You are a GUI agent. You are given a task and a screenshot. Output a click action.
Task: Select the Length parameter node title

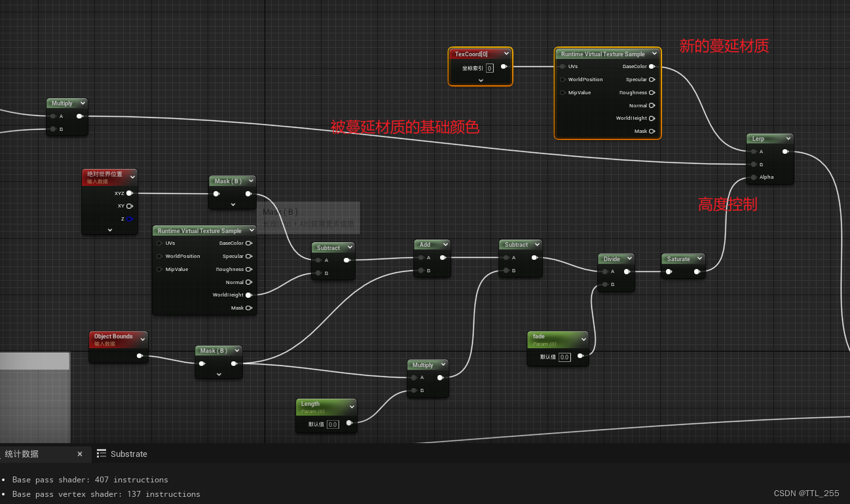310,404
